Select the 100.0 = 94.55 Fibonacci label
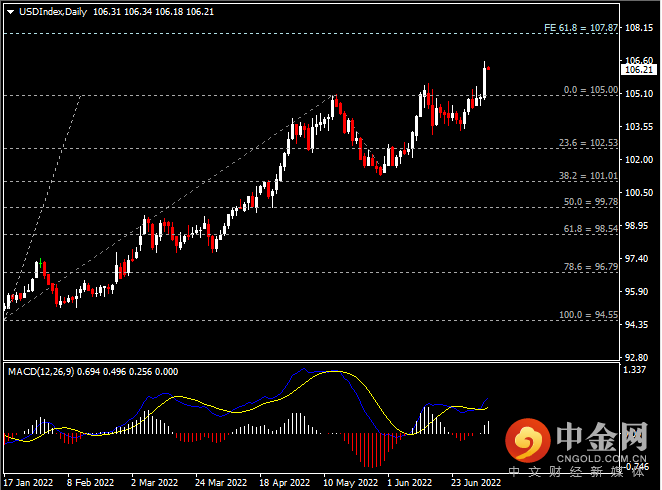 (x=588, y=315)
